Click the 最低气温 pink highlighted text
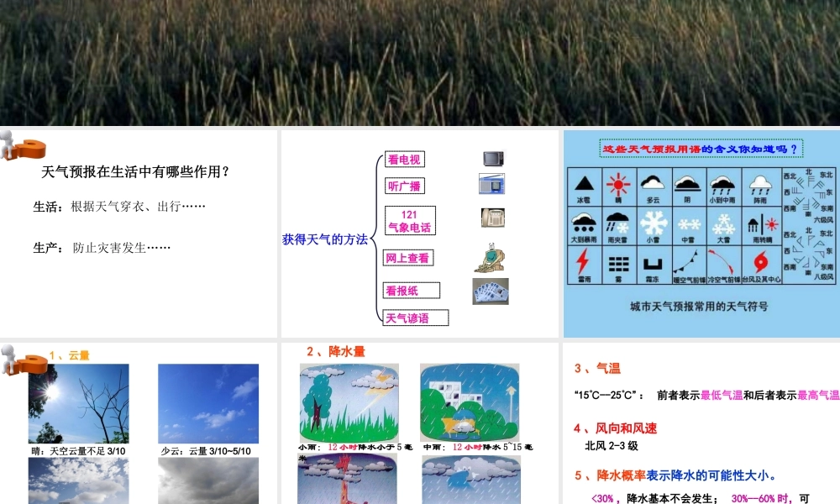 click(x=722, y=396)
